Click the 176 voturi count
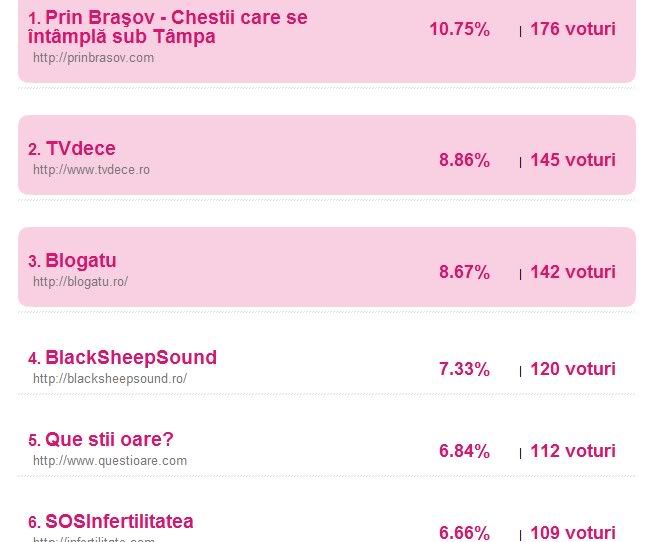The image size is (654, 542). [x=573, y=29]
